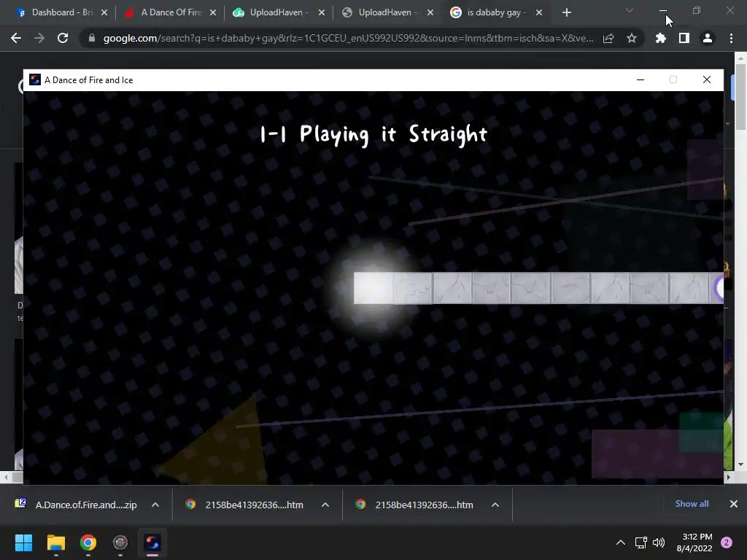Open the Chrome extensions puzzle icon
747x560 pixels.
tap(661, 38)
